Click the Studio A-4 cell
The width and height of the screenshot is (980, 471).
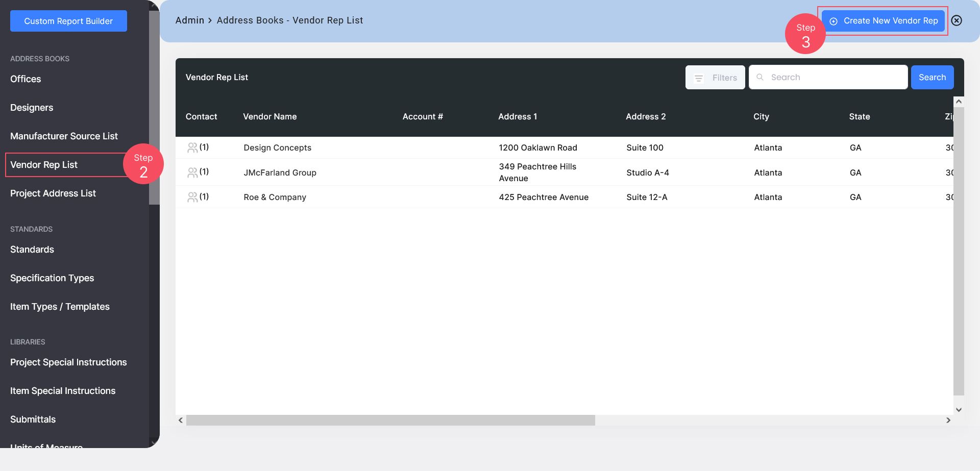pyautogui.click(x=648, y=172)
